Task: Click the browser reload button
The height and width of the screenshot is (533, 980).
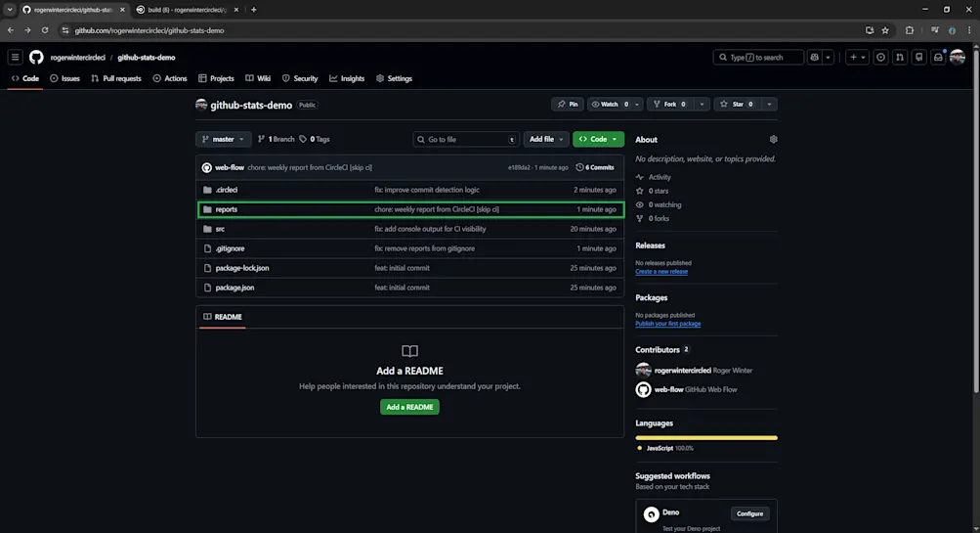Action: (x=45, y=30)
